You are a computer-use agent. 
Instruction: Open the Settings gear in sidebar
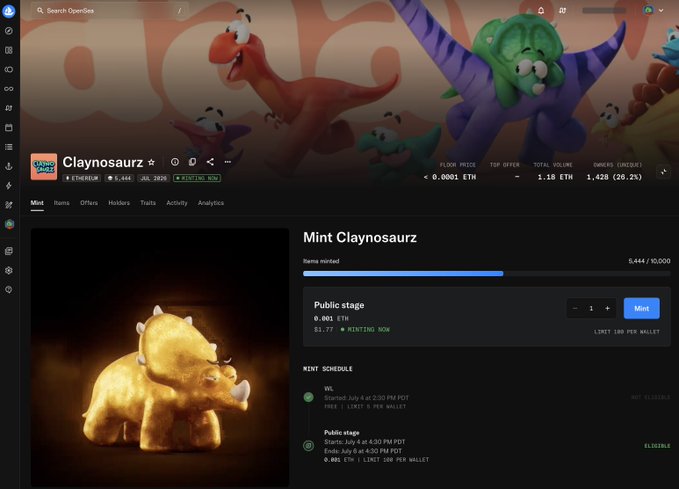(x=9, y=270)
